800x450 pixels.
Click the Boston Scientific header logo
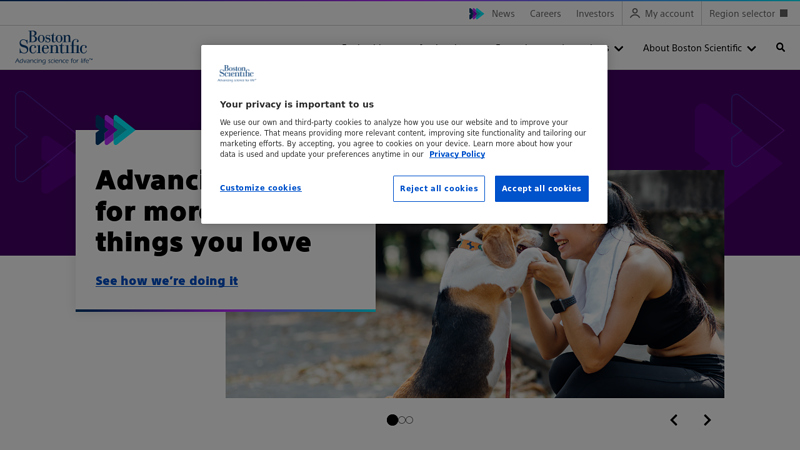coord(54,47)
